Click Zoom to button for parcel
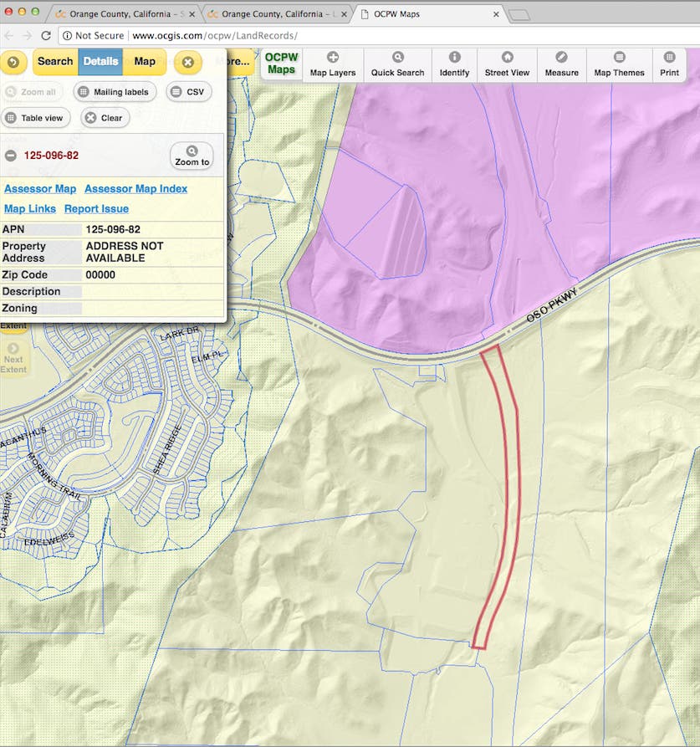The width and height of the screenshot is (700, 747). click(192, 156)
